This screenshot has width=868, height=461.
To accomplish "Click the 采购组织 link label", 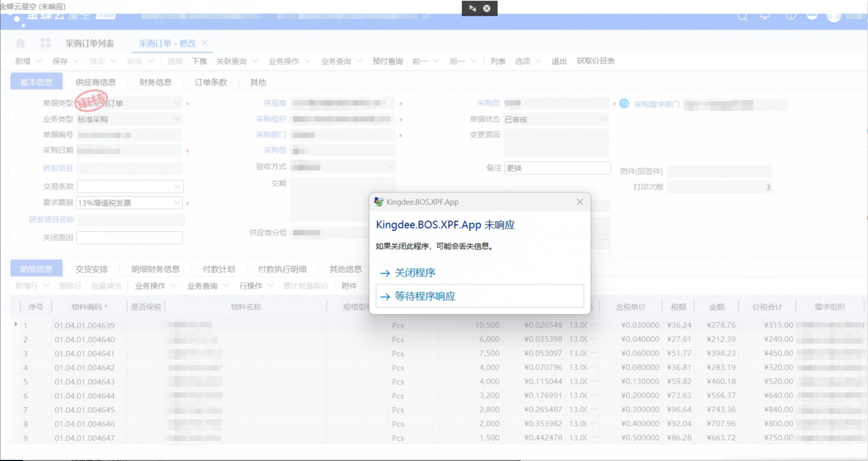I will (271, 119).
